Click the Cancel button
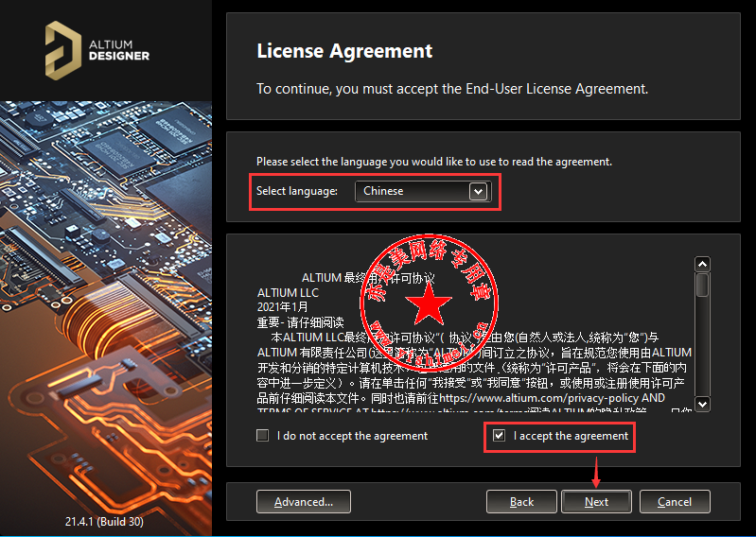 coord(675,502)
